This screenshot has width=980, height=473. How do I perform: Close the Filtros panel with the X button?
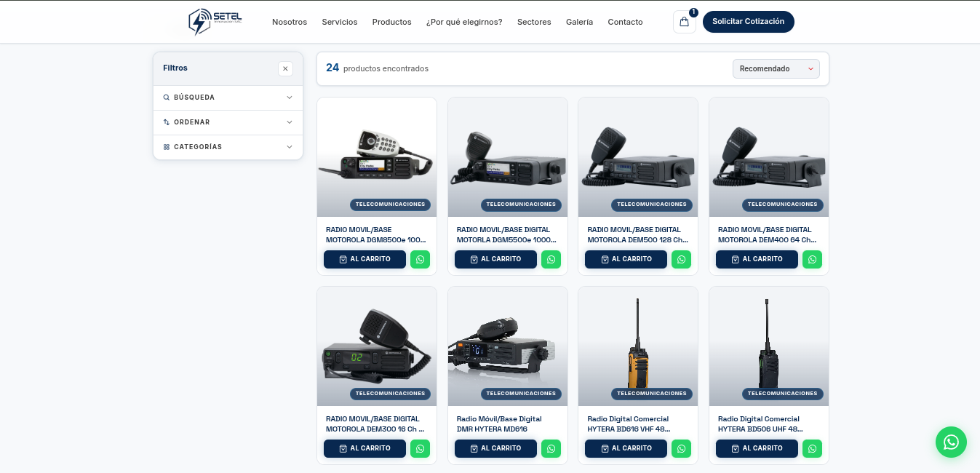[285, 68]
